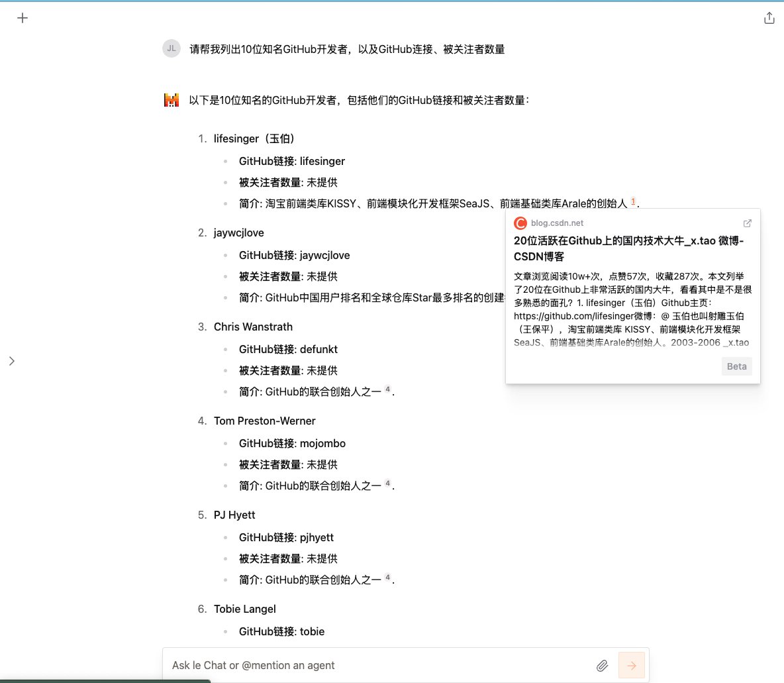Open citation 4 in PJ Hyett entry
The height and width of the screenshot is (683, 784).
tap(387, 578)
